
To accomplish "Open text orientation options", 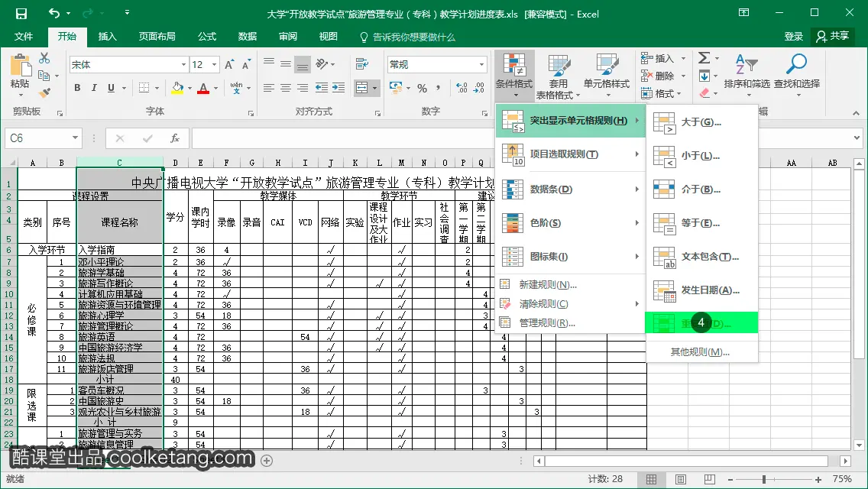I will 325,64.
